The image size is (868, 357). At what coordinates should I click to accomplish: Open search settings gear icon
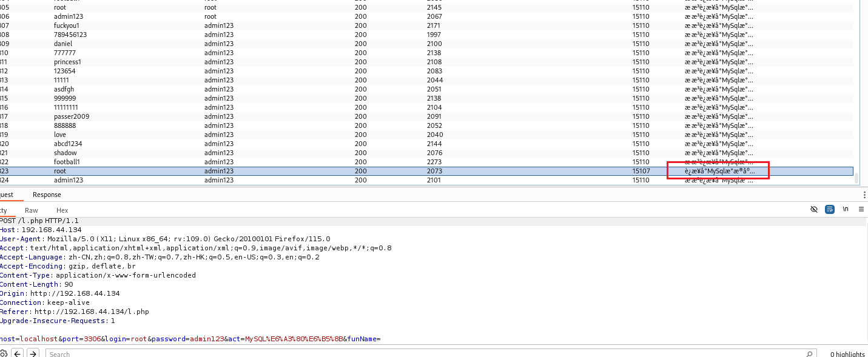click(3, 354)
